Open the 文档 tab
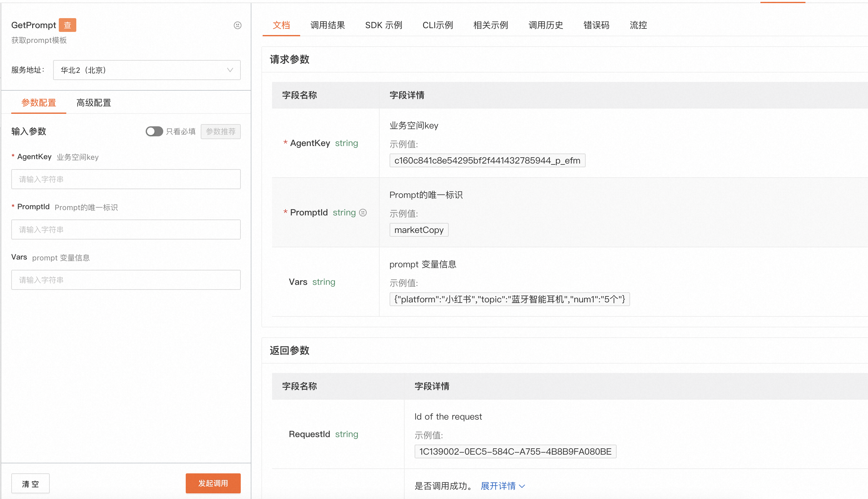Image resolution: width=868 pixels, height=499 pixels. 281,25
